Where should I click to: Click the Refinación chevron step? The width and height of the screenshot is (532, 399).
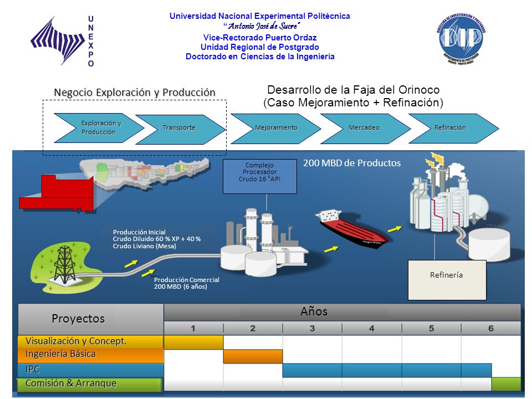454,129
